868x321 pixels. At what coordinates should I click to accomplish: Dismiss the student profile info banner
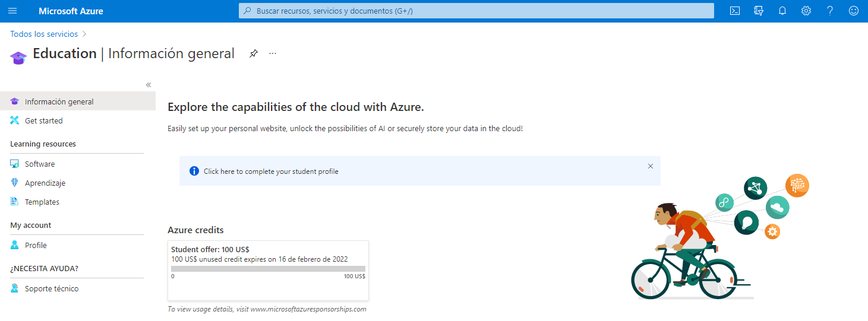click(x=650, y=167)
